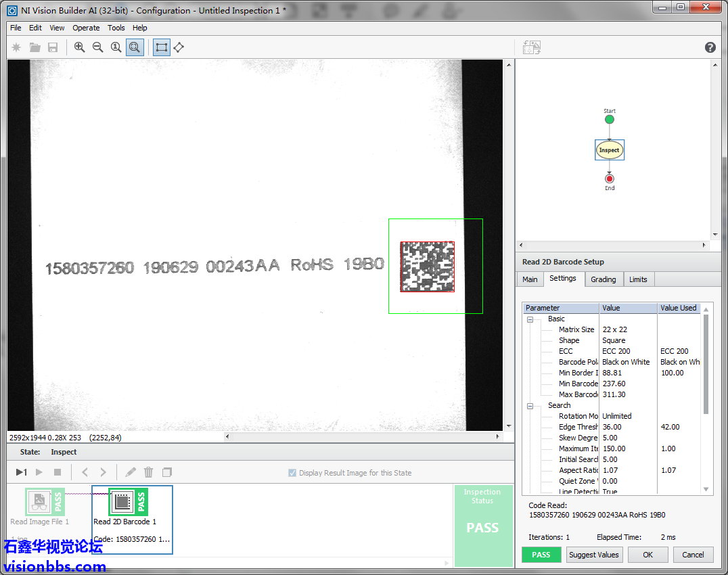This screenshot has height=575, width=728.
Task: Select the Read 2D Barcode 1 step
Action: pos(133,520)
